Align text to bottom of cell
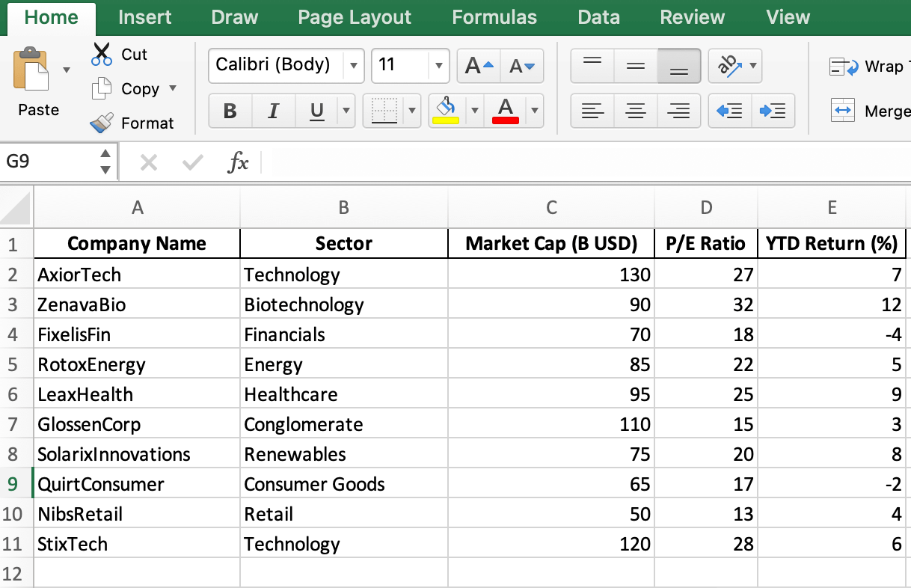This screenshot has height=588, width=911. [679, 66]
